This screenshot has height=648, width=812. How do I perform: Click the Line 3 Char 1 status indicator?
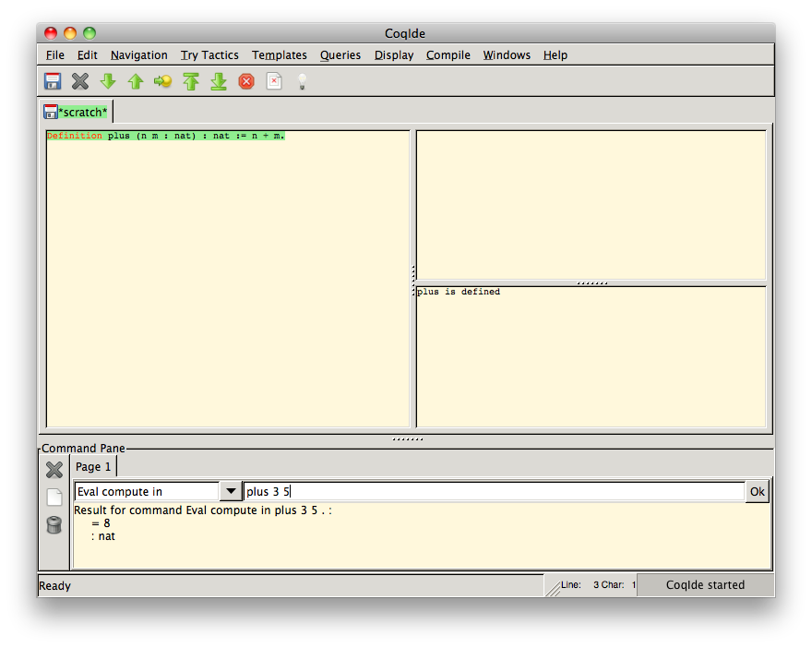pos(598,585)
